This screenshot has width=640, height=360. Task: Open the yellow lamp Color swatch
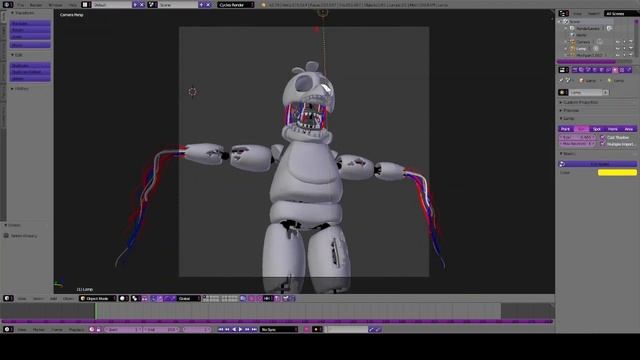[x=617, y=173]
